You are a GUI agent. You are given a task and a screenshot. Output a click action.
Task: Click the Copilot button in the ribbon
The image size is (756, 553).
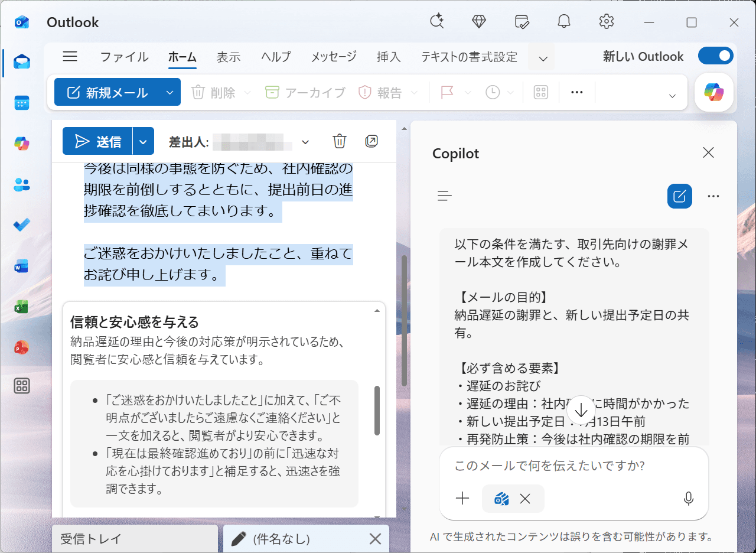click(x=714, y=92)
